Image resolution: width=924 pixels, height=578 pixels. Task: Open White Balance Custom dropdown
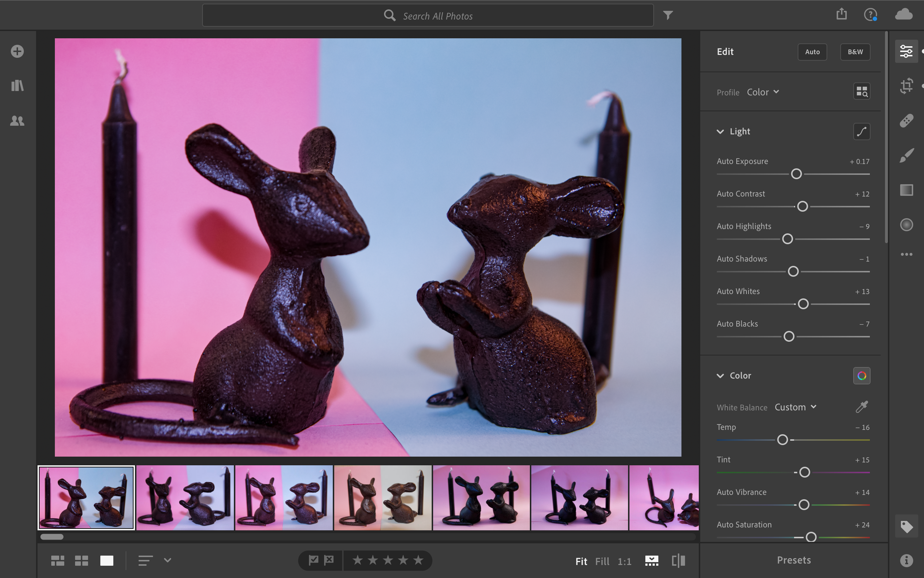tap(796, 407)
